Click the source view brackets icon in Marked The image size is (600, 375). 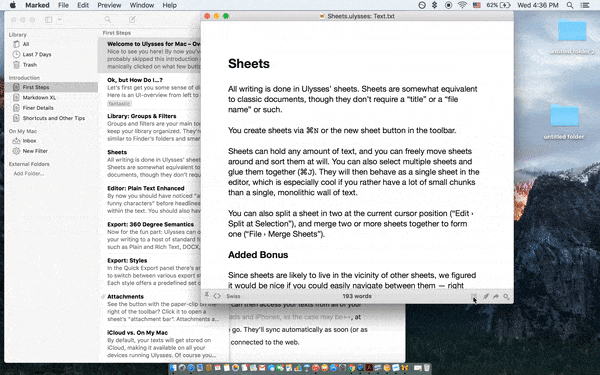[217, 296]
